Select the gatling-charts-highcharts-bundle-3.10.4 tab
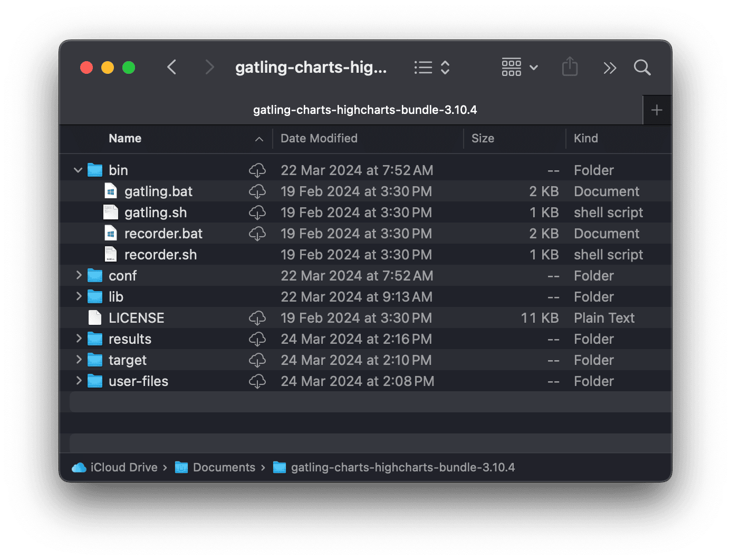Viewport: 731px width, 560px height. click(365, 110)
